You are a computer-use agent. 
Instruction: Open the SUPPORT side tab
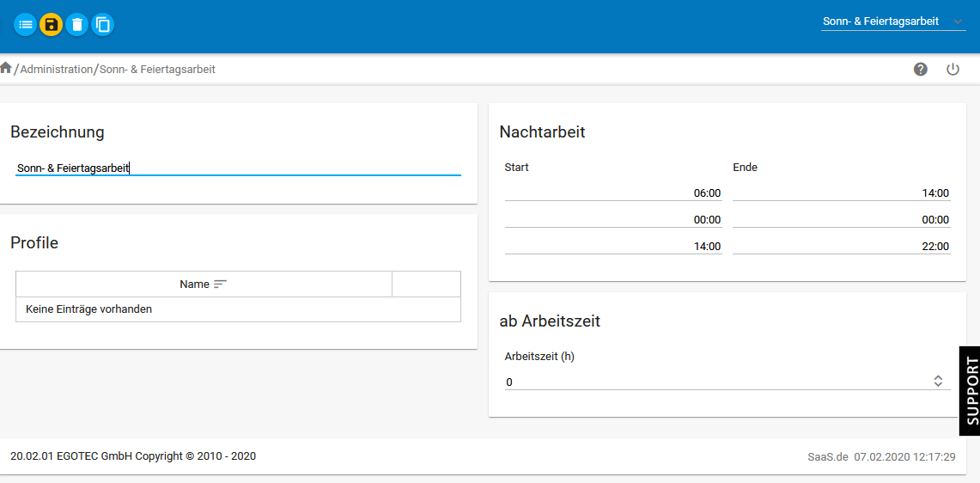coord(970,391)
